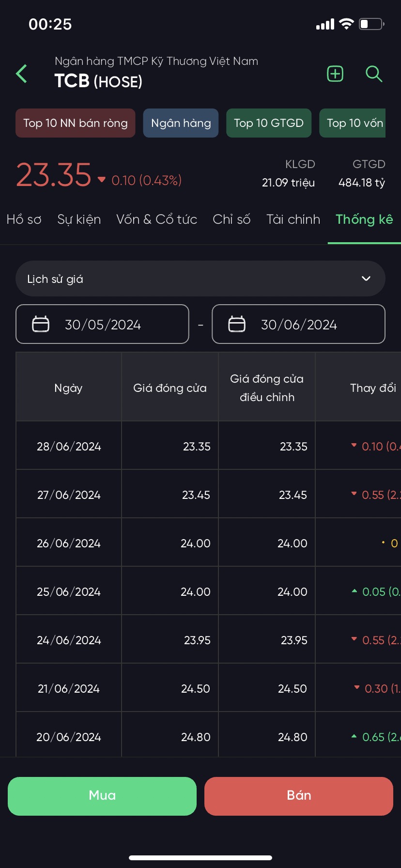Viewport: 401px width, 868px height.
Task: Tap the red price-down triangle indicator
Action: click(102, 180)
